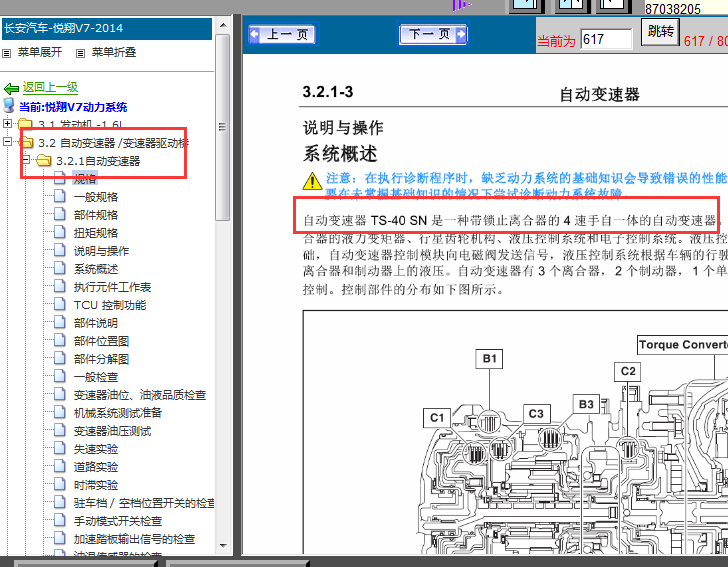Screen dimensions: 728x567
Task: Click the 菜单折叠 list icon
Action: [x=80, y=53]
